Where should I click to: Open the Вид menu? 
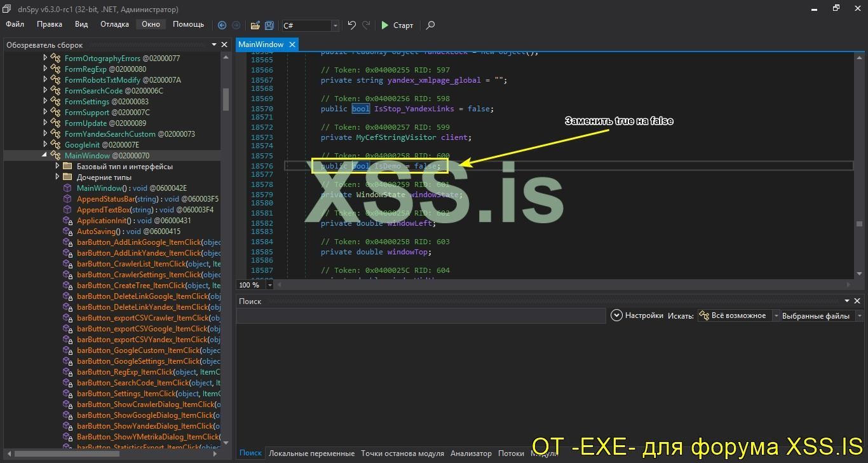tap(81, 24)
